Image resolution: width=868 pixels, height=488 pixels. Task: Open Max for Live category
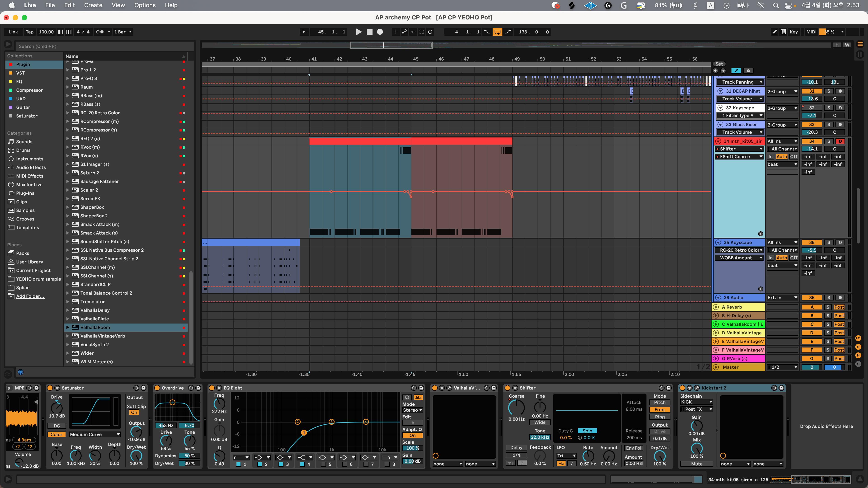click(34, 185)
